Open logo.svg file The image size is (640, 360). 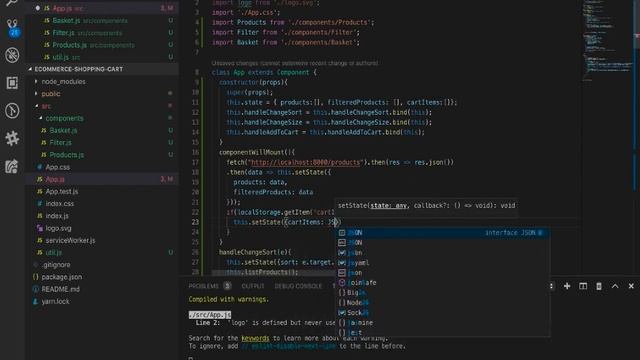pos(58,228)
